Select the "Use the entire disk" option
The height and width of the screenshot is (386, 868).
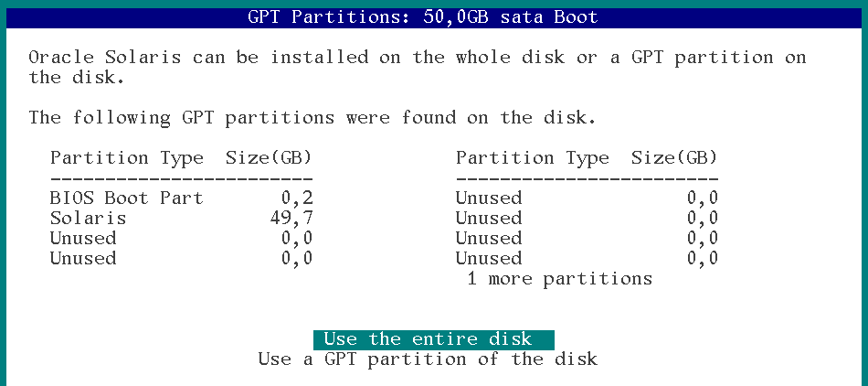point(433,339)
